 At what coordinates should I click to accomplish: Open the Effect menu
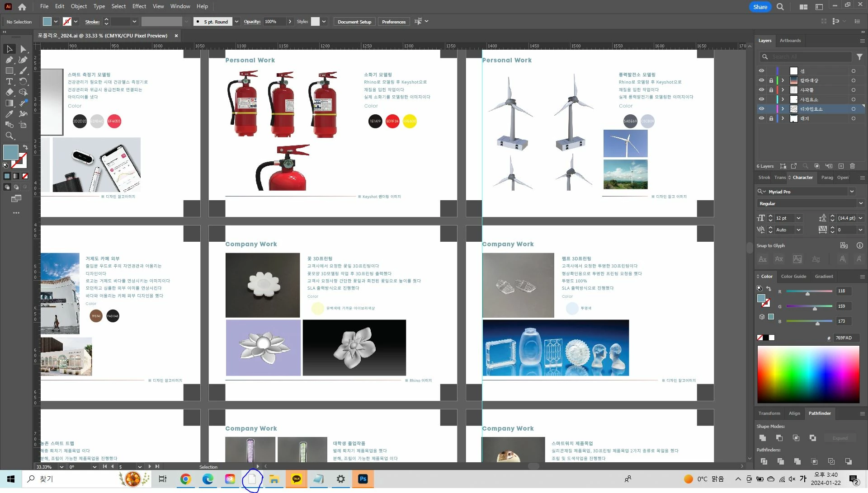(139, 6)
